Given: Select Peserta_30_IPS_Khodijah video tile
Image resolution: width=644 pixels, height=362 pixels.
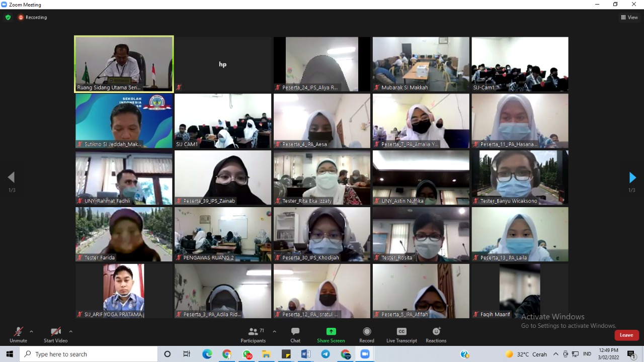Looking at the screenshot, I should tap(321, 234).
